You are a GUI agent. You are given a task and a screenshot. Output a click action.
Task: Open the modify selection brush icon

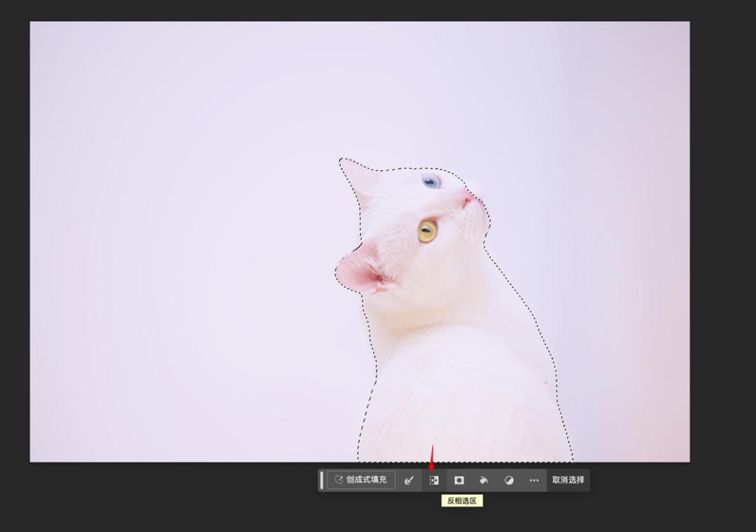point(409,480)
